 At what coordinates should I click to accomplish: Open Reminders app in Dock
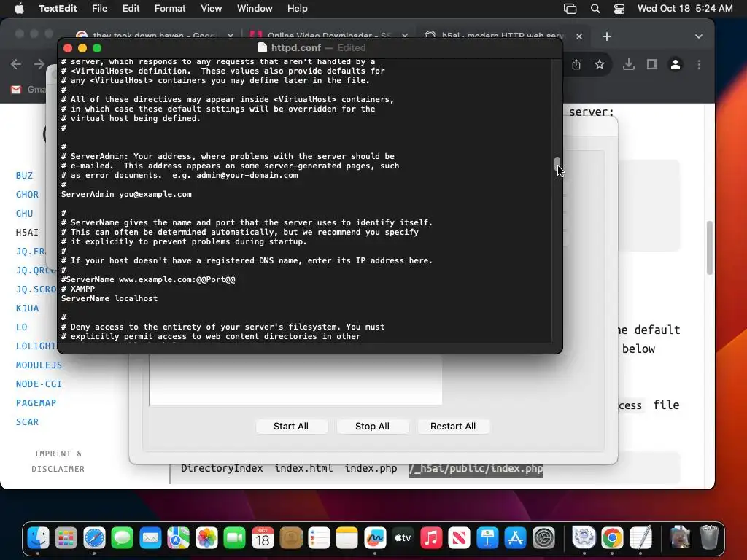pos(319,538)
